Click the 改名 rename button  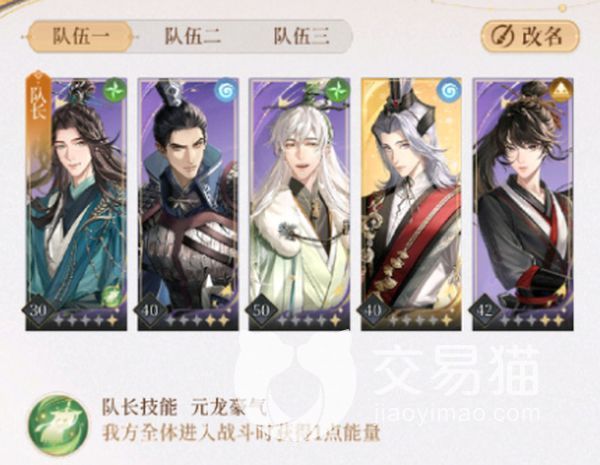click(530, 37)
